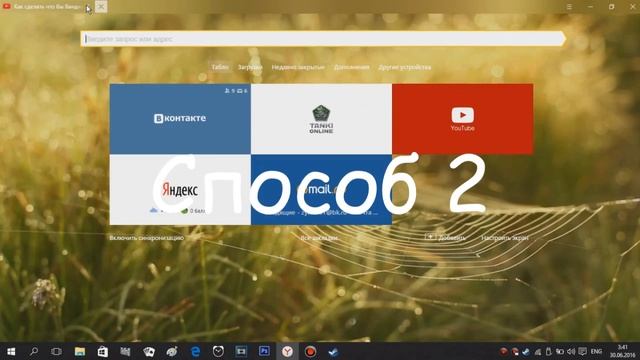Screen dimensions: 640x360
Task: Open the alarm clock app on taskbar
Action: pos(218,351)
